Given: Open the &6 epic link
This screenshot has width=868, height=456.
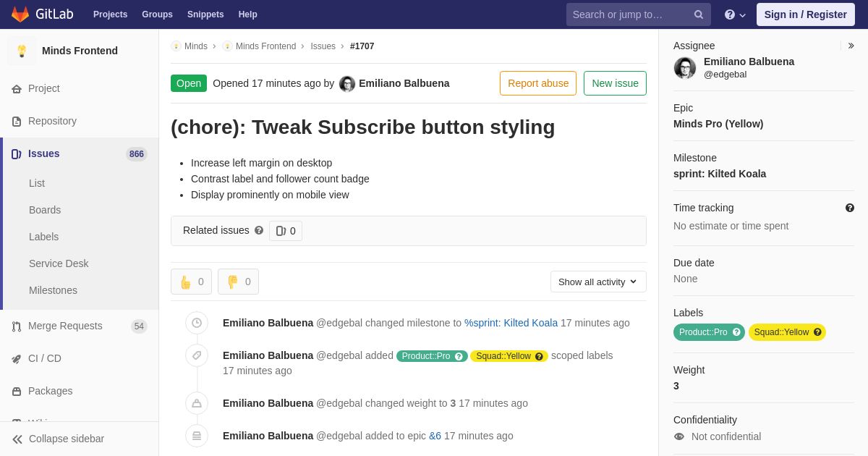Looking at the screenshot, I should (x=435, y=436).
